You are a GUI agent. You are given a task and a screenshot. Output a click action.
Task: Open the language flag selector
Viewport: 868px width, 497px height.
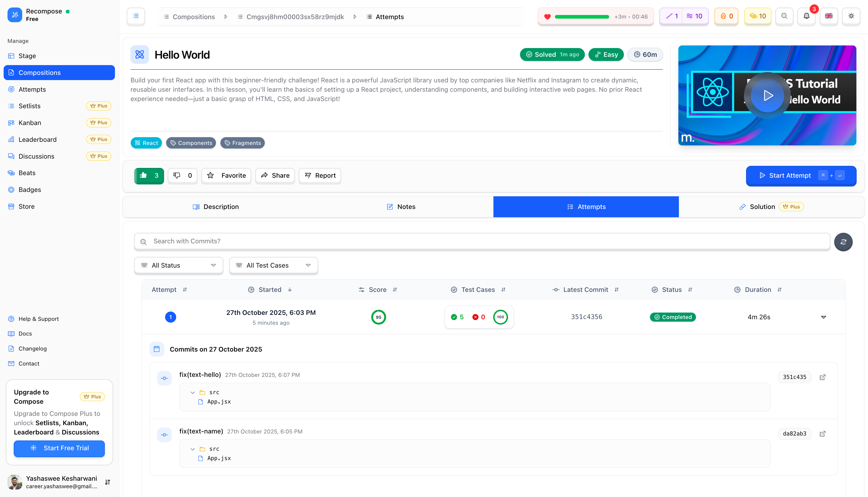tap(829, 16)
